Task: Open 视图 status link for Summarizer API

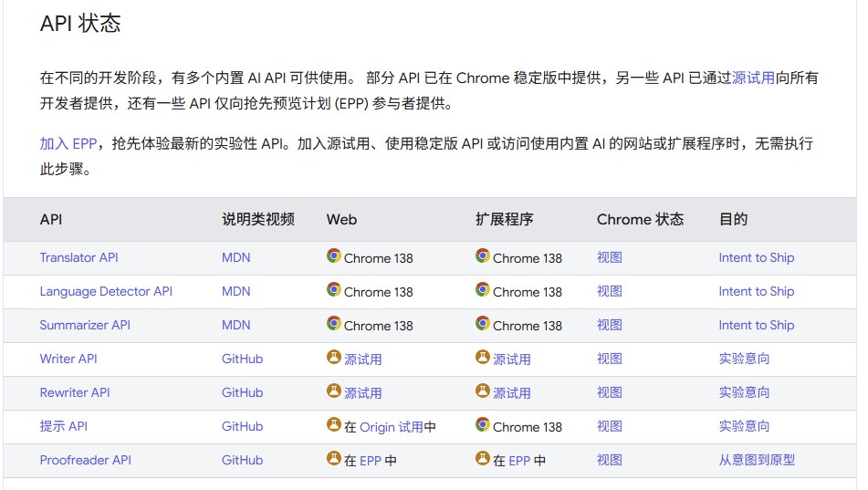Action: pos(610,325)
